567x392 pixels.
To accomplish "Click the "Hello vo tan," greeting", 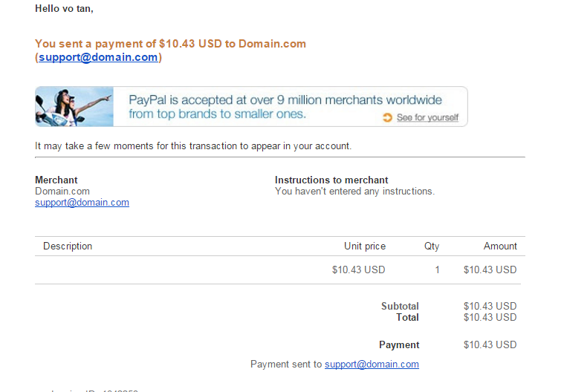I will [64, 9].
